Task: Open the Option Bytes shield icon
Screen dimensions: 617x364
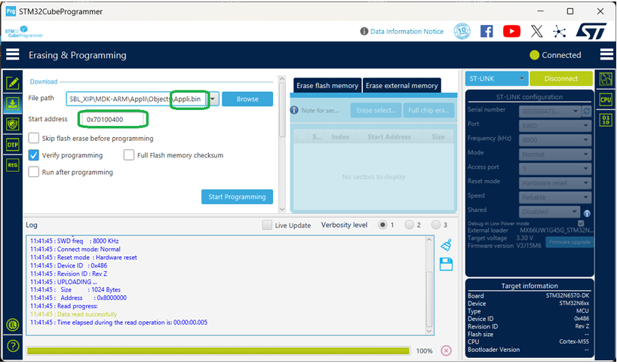Action: coord(13,124)
